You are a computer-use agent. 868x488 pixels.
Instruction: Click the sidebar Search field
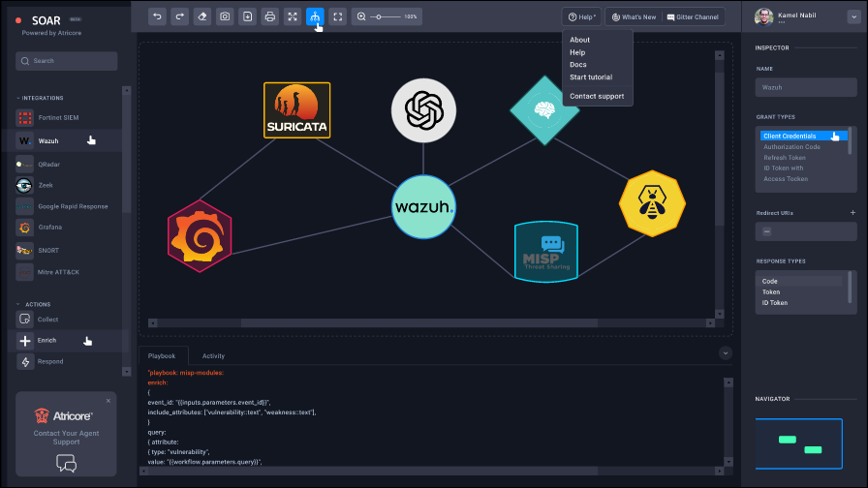(67, 61)
